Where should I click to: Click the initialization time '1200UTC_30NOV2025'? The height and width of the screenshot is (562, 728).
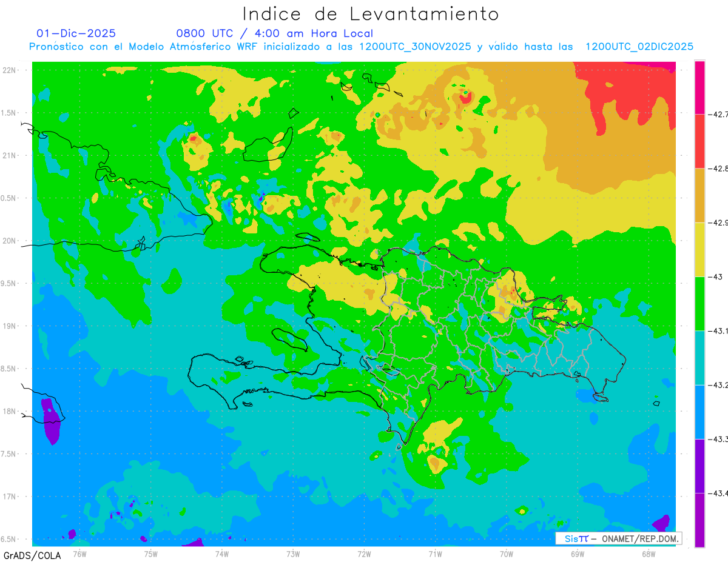(x=415, y=47)
